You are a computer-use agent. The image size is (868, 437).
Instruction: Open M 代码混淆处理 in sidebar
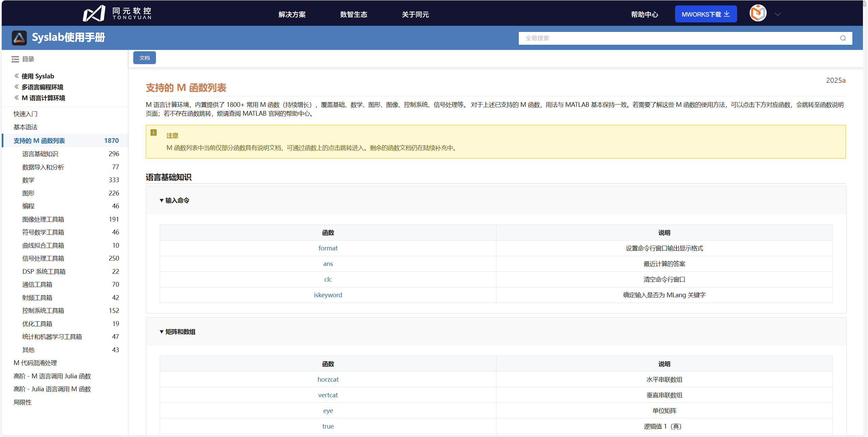[x=35, y=363]
